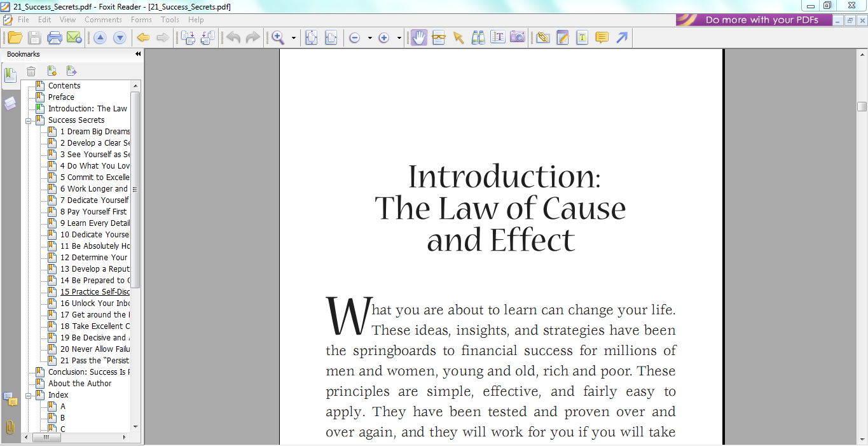Click the Save floppy disk icon
Viewport: 868px width, 446px height.
pos(34,38)
